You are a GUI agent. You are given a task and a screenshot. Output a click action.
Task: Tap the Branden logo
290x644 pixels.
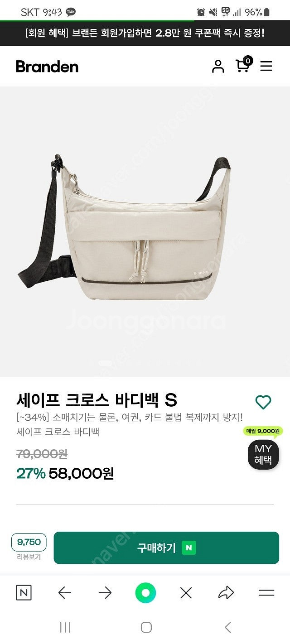pos(47,67)
